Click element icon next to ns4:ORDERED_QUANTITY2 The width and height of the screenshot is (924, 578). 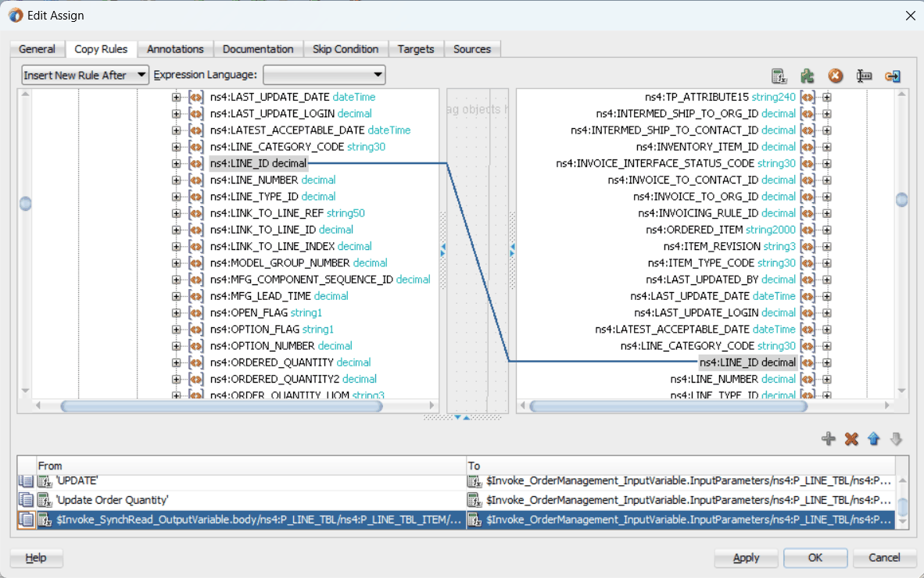[x=196, y=379]
